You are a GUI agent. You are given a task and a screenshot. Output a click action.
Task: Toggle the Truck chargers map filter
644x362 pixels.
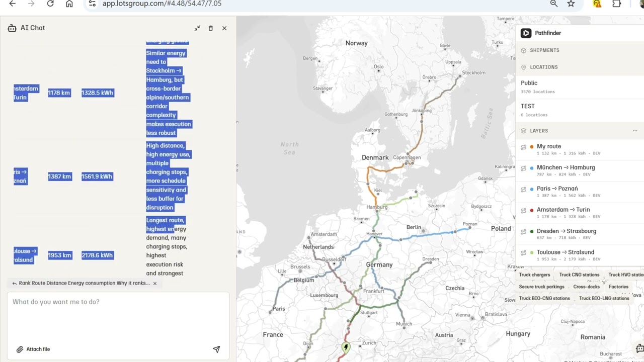pos(534,275)
